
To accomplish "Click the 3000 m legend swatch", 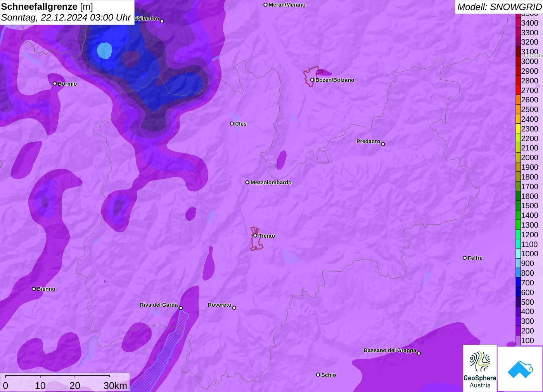I will point(518,61).
